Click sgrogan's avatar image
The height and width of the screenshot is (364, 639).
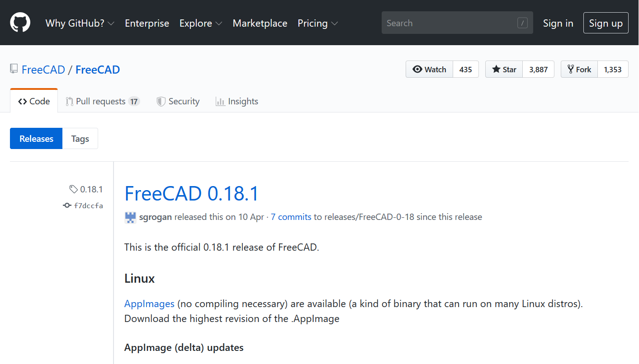(130, 217)
